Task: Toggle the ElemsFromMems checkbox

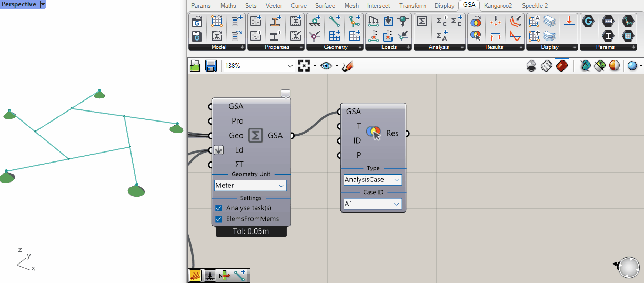Action: 219,219
